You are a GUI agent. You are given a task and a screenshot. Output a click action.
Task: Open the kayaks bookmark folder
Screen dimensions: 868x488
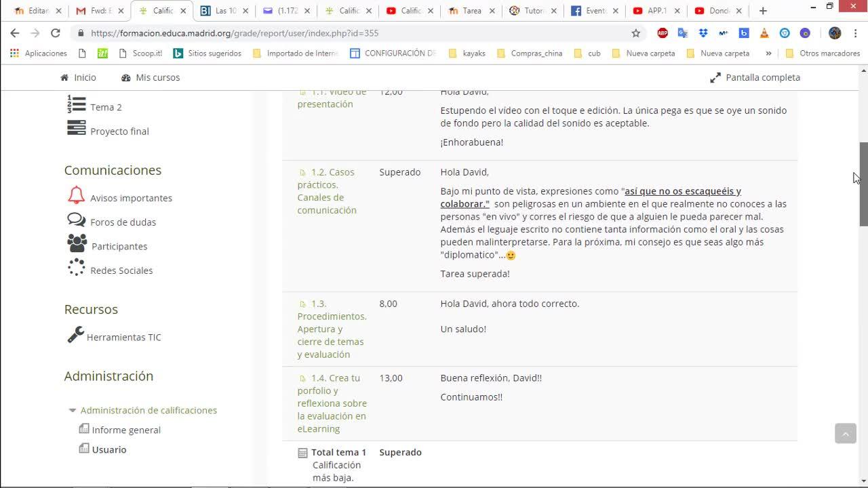(467, 53)
